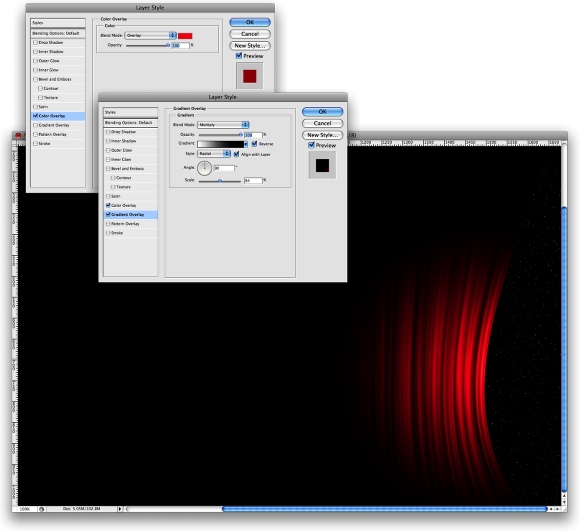Select the Bevel and Emboss row in the front dialog
Image resolution: width=580 pixels, height=531 pixels.
pyautogui.click(x=130, y=169)
